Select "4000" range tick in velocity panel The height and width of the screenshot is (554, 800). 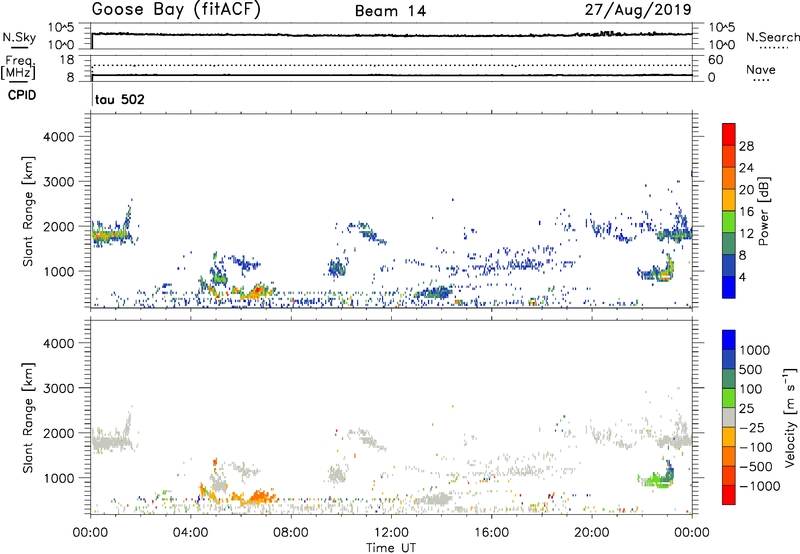coord(58,343)
